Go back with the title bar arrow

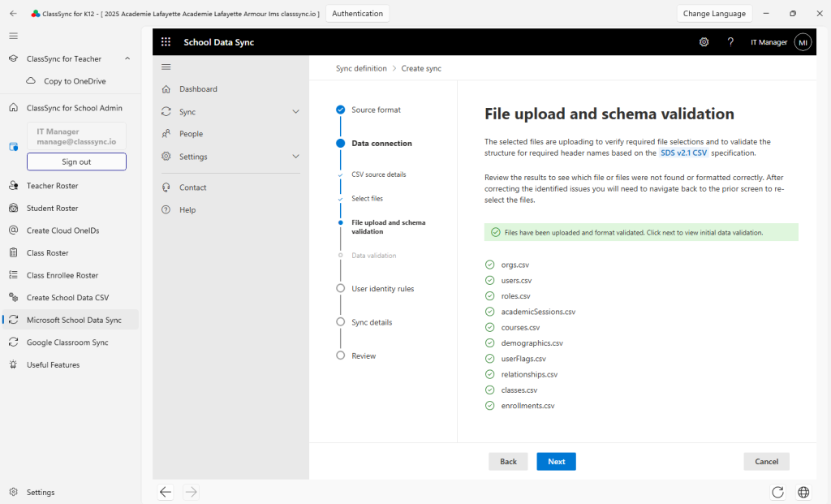(x=13, y=13)
